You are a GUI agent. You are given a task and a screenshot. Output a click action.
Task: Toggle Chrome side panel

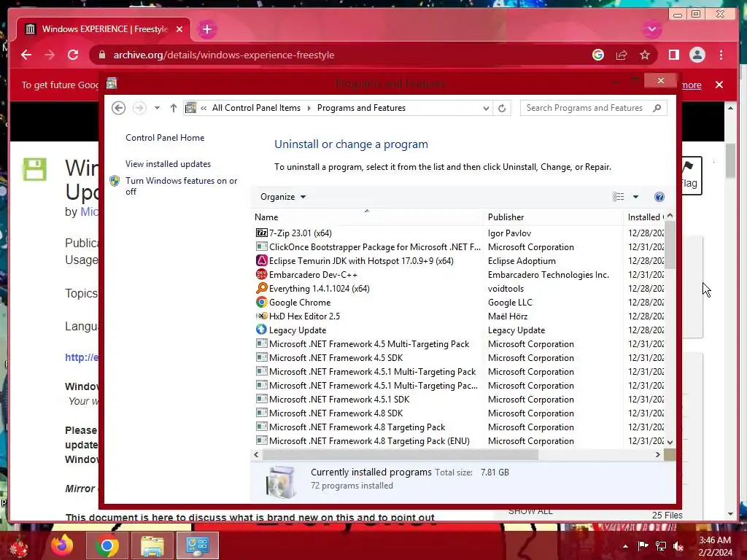click(x=673, y=55)
